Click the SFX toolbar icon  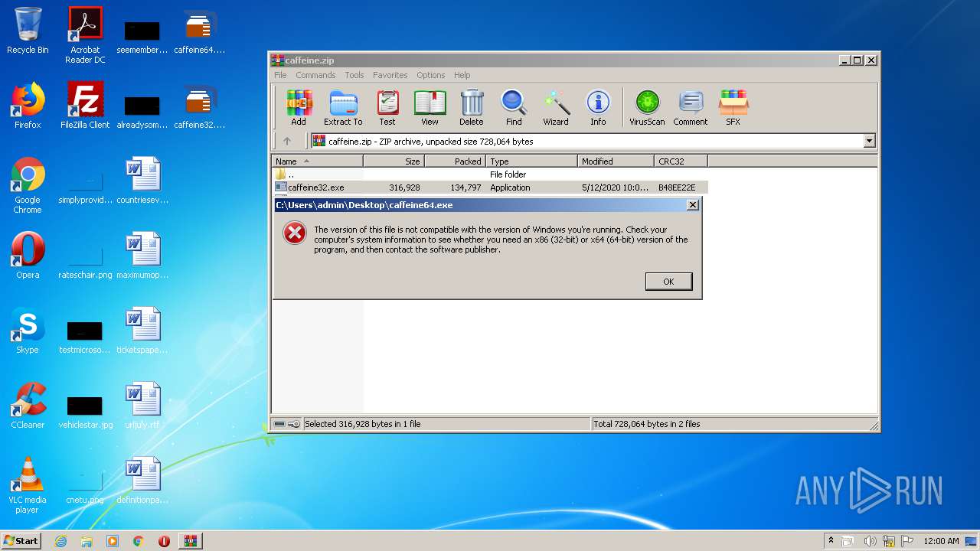pyautogui.click(x=733, y=108)
